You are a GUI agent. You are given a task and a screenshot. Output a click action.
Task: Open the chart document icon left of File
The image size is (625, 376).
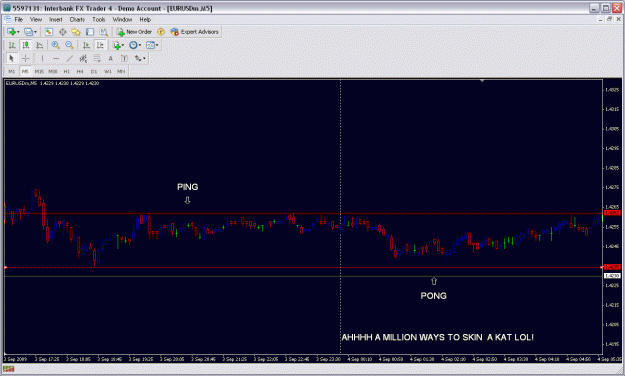8,19
